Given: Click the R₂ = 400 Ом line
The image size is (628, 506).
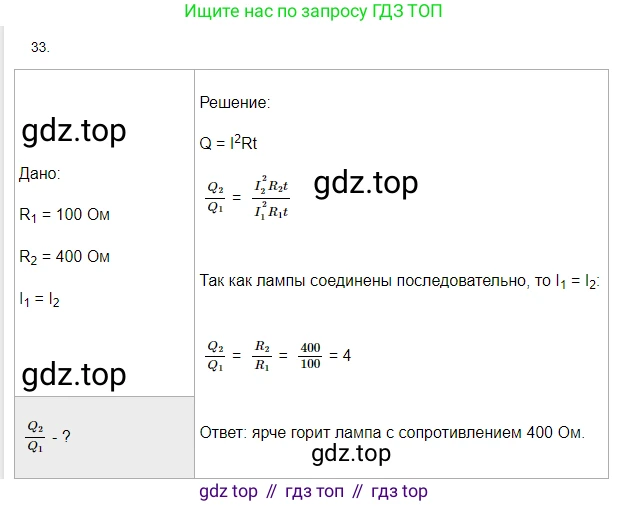Looking at the screenshot, I should 64,257.
